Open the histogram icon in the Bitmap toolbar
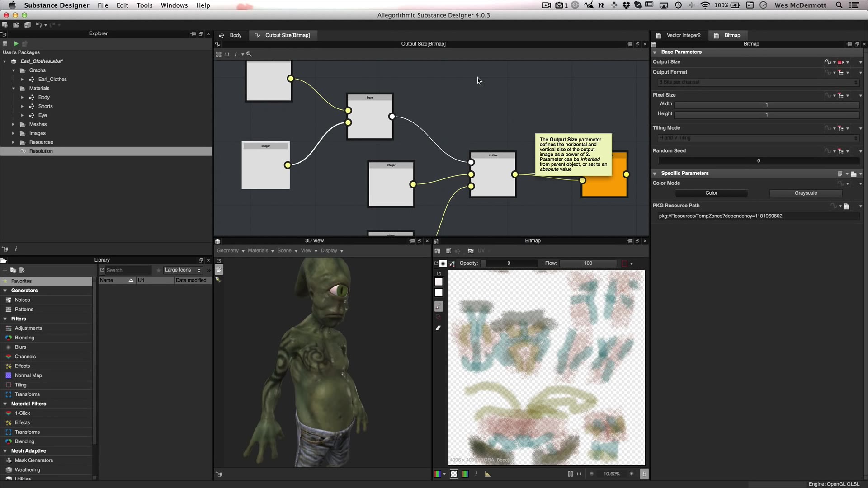Image resolution: width=868 pixels, height=488 pixels. coord(487,474)
